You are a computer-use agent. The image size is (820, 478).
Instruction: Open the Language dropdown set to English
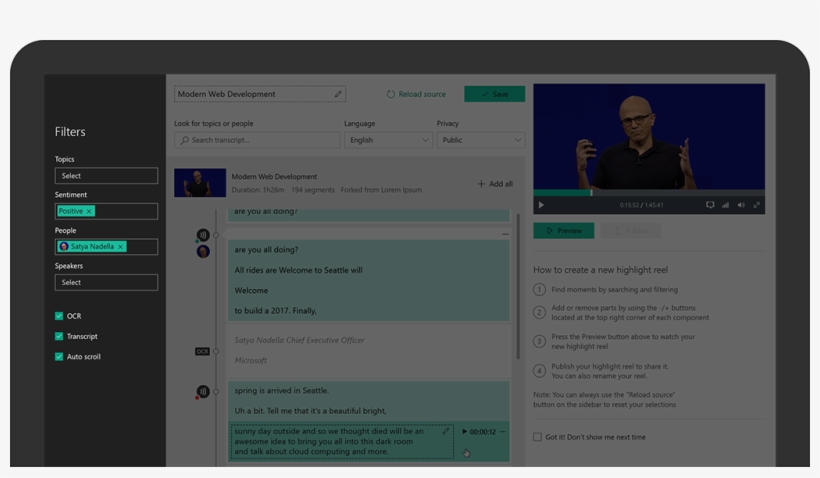point(388,140)
